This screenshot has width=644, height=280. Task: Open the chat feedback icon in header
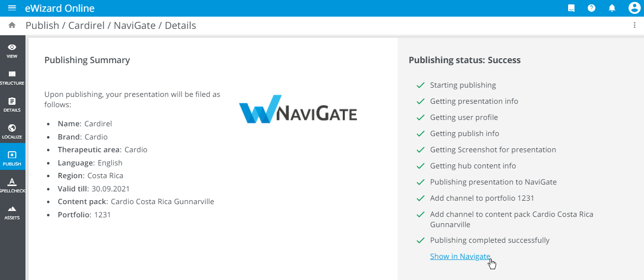[571, 8]
